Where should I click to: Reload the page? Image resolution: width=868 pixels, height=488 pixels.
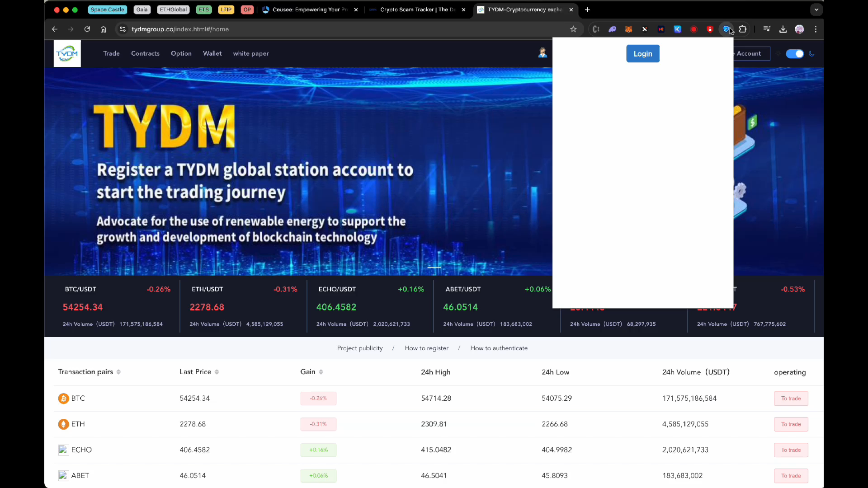87,29
